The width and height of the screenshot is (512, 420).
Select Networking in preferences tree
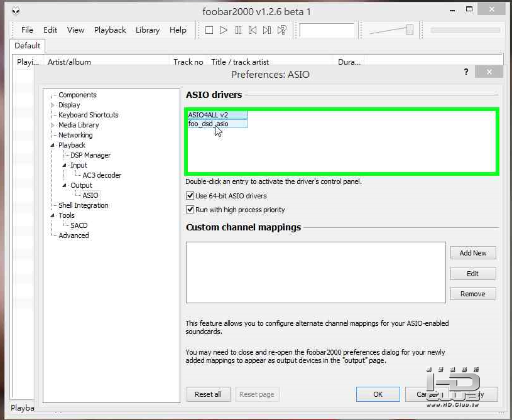[75, 135]
